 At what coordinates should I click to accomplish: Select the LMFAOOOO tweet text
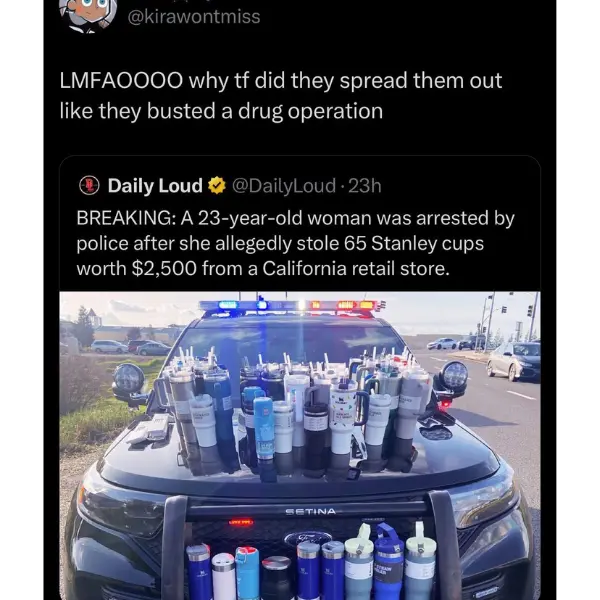[280, 96]
